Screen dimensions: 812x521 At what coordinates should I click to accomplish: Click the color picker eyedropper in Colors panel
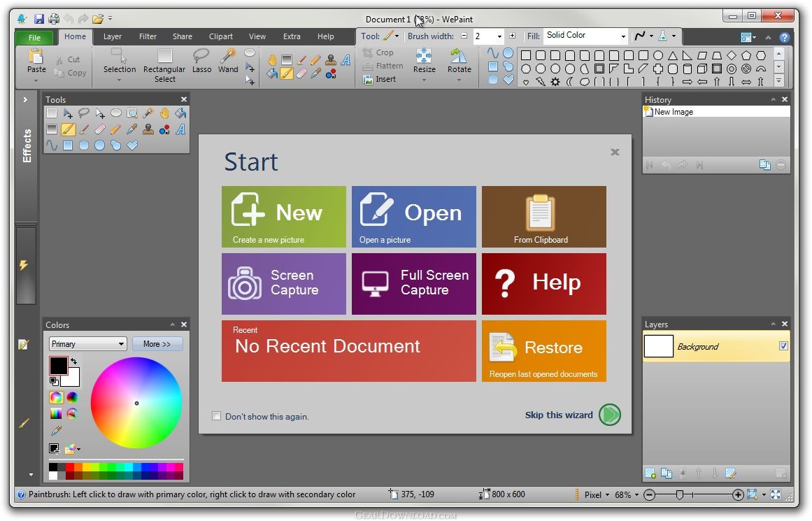pyautogui.click(x=56, y=430)
